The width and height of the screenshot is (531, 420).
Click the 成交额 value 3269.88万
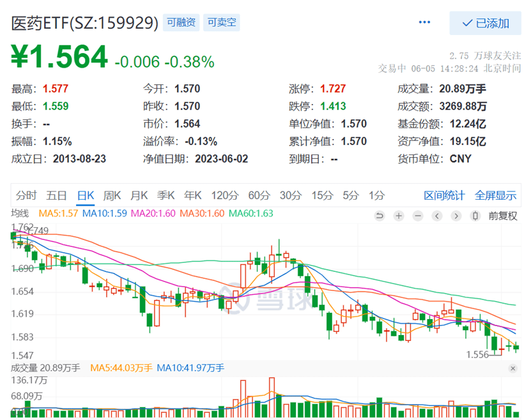[463, 106]
